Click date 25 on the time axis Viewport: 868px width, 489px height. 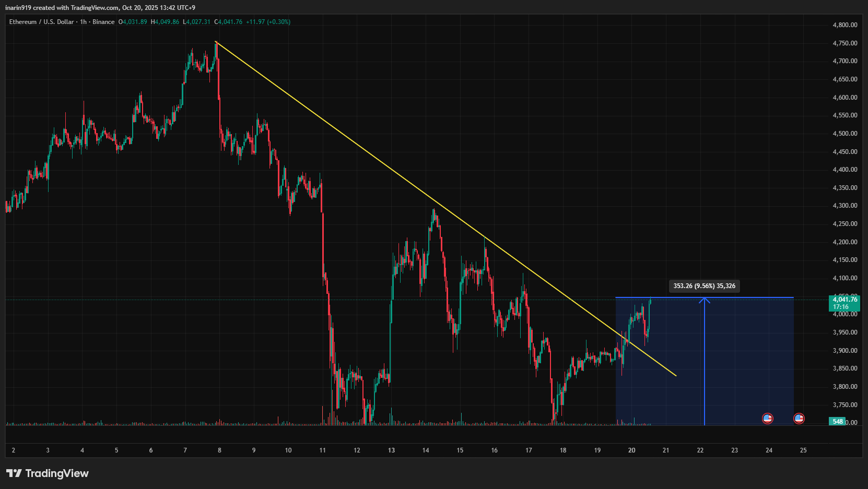point(803,450)
